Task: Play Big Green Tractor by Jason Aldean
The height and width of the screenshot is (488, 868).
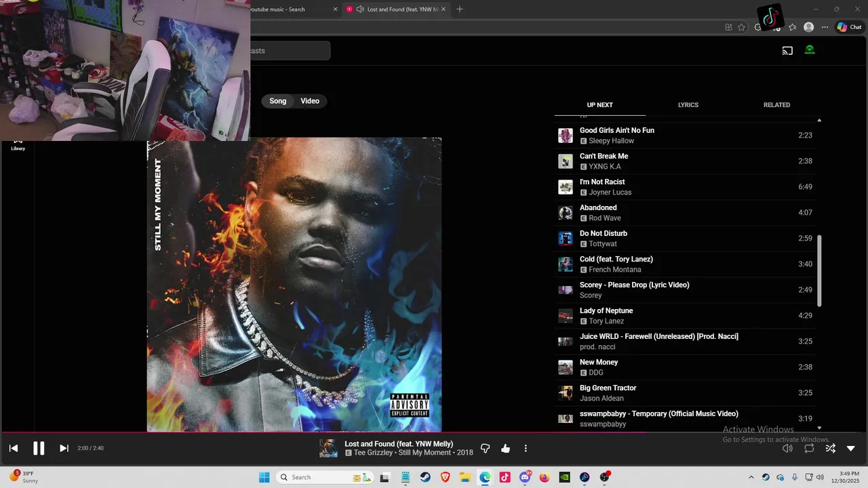Action: tap(685, 393)
